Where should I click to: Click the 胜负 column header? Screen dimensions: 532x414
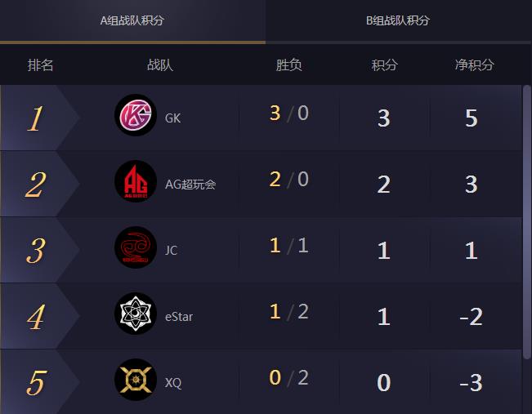(x=289, y=65)
